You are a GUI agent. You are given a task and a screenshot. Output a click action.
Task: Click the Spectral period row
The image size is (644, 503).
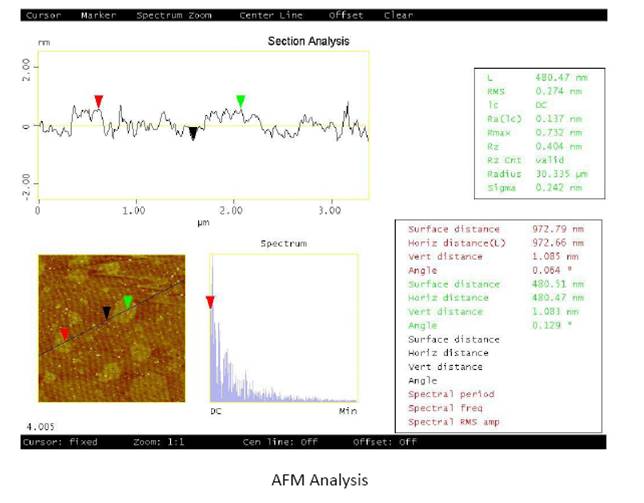coord(445,395)
